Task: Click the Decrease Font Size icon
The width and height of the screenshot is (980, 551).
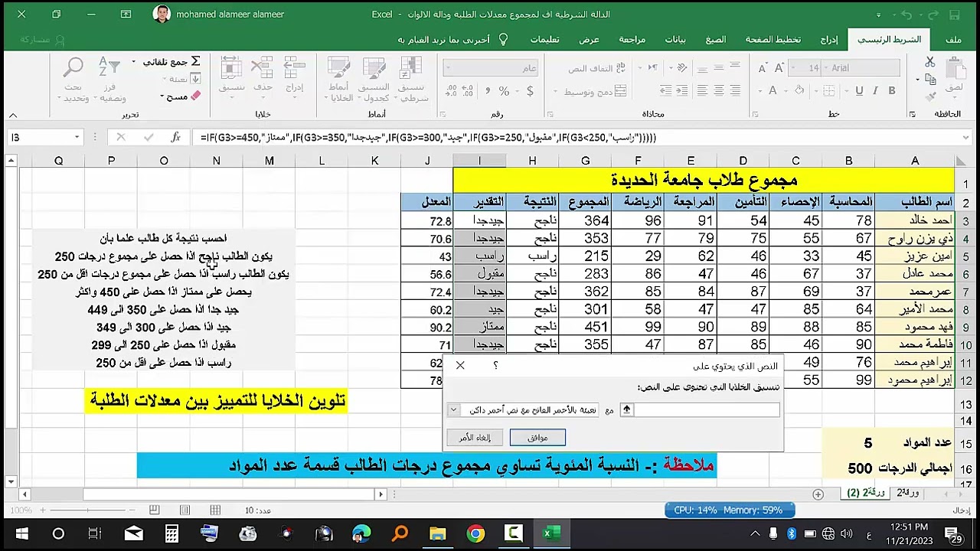Action: pos(762,68)
